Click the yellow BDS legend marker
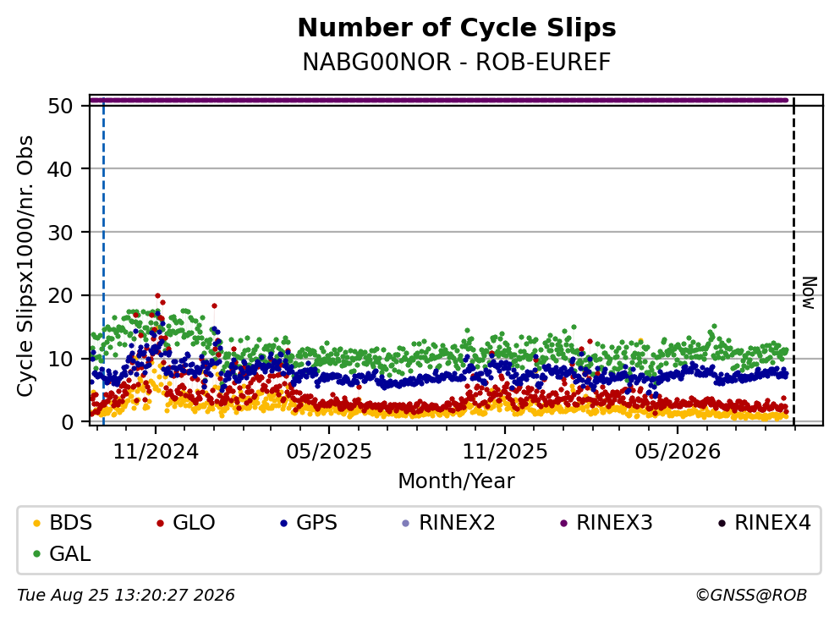Viewport: 840px width, 621px height. coord(37,523)
